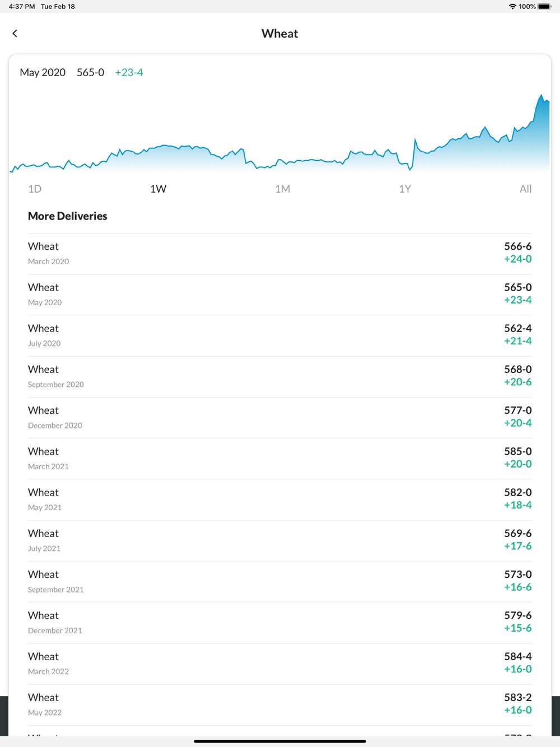Open Wheat December 2020 contract
The image size is (560, 747).
tap(280, 418)
